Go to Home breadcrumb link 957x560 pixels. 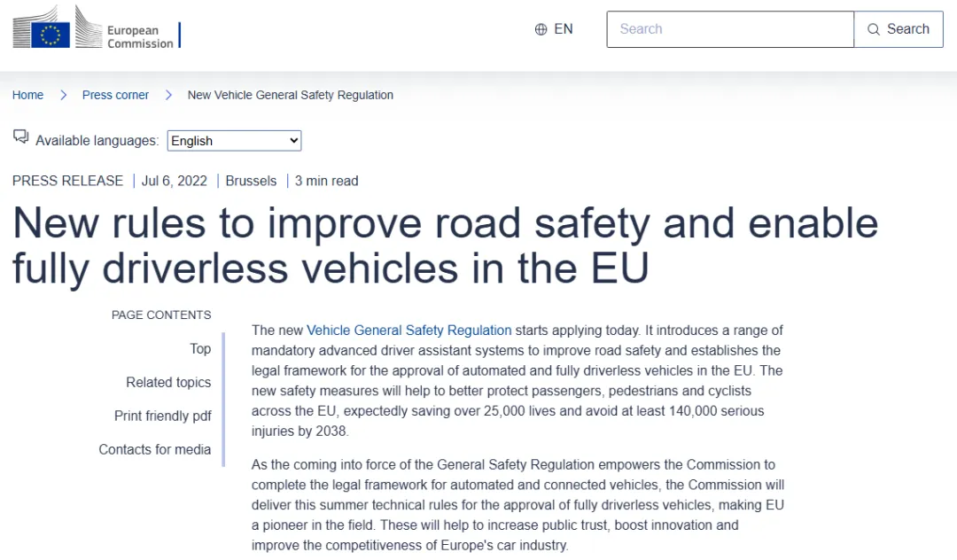tap(27, 95)
